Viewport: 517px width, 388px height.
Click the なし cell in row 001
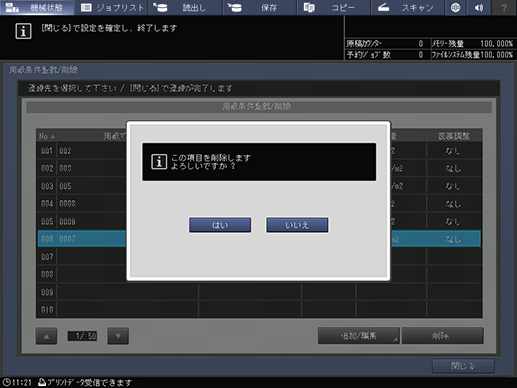coord(454,151)
